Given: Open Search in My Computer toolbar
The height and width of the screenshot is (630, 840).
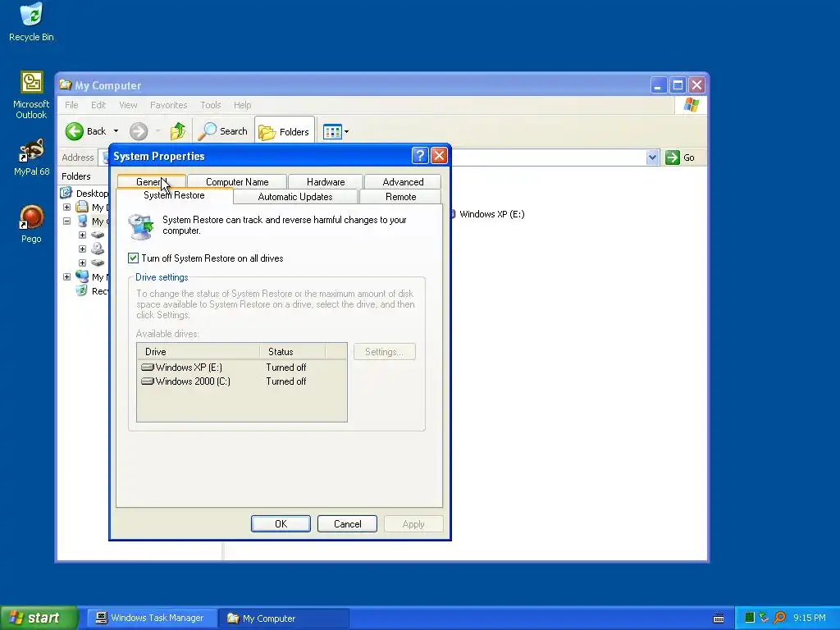Looking at the screenshot, I should 223,131.
